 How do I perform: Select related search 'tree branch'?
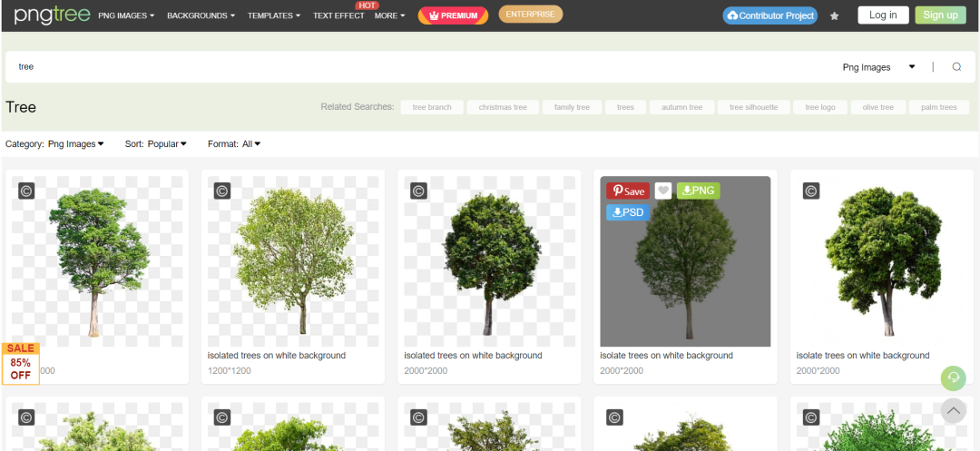point(432,107)
